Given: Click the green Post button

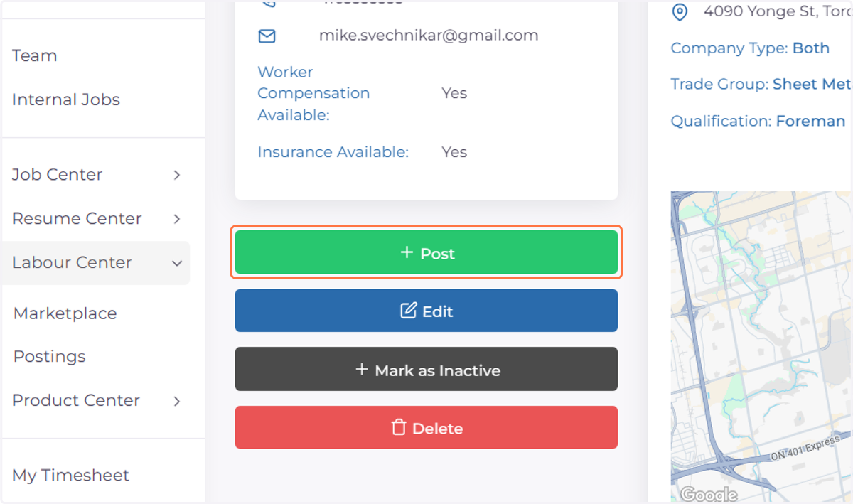Looking at the screenshot, I should point(426,252).
